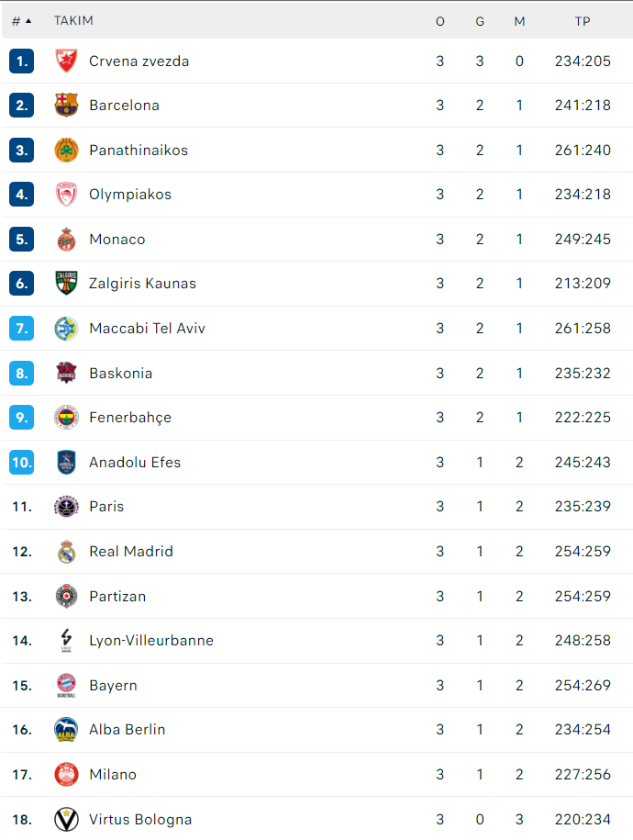Open the Panathinaikos green clover logo
Image resolution: width=633 pixels, height=840 pixels.
pos(66,150)
